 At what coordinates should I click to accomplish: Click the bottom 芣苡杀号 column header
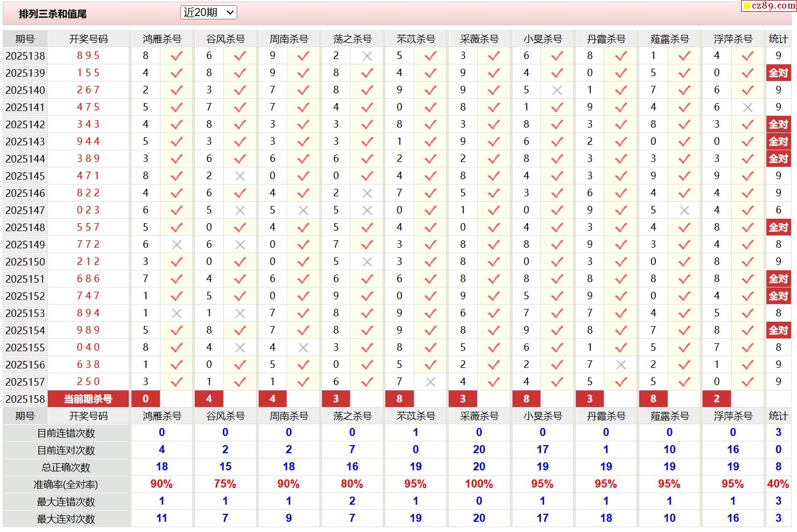coord(416,416)
